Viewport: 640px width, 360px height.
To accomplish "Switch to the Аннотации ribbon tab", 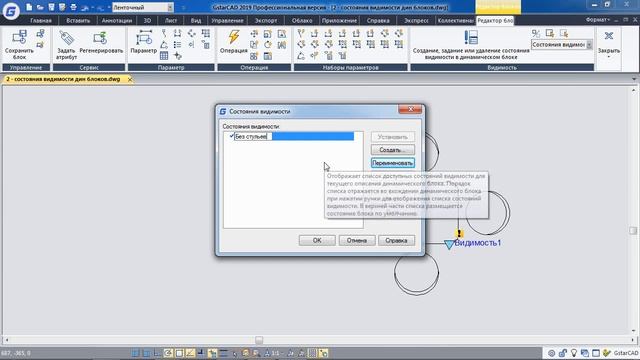I will tap(117, 20).
